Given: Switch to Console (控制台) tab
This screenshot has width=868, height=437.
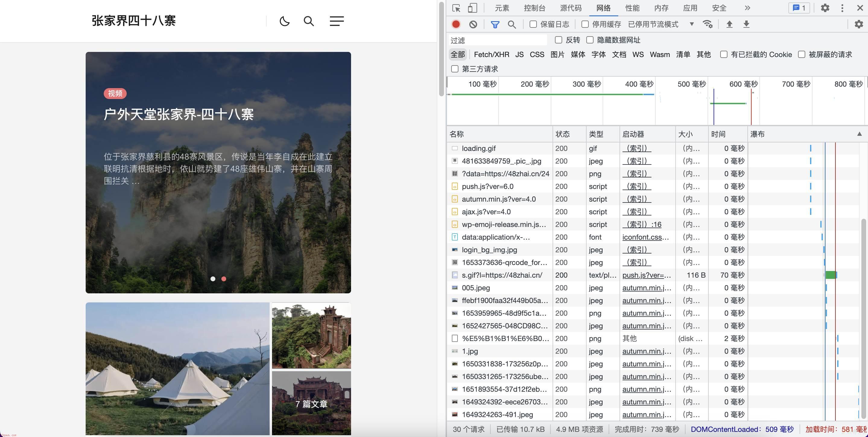Looking at the screenshot, I should point(534,8).
